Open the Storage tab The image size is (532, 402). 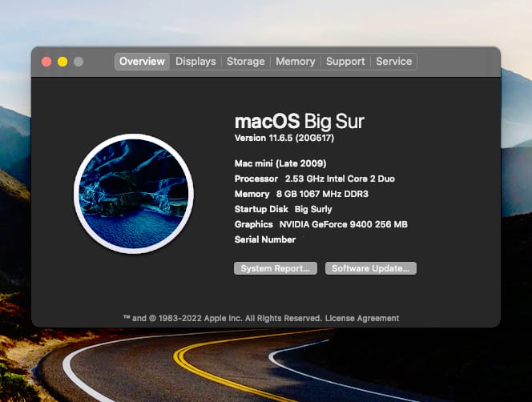[246, 62]
